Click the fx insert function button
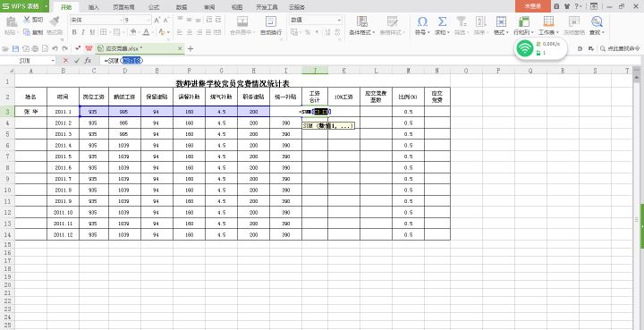Viewport: 644px width, 330px height. [88, 60]
